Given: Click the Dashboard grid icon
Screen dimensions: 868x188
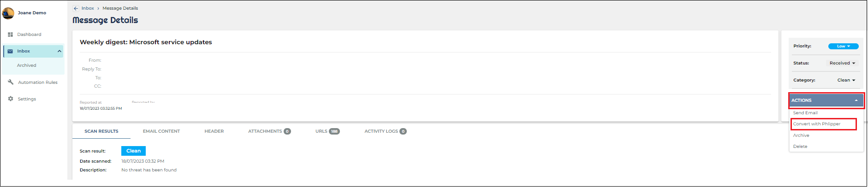Looking at the screenshot, I should [11, 35].
